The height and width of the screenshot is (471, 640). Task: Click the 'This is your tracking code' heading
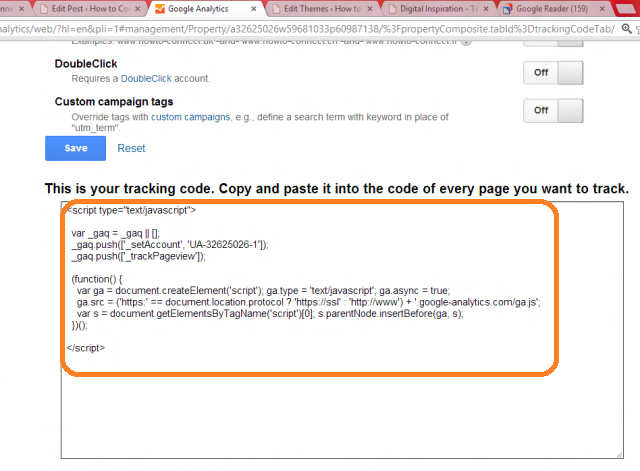(337, 189)
